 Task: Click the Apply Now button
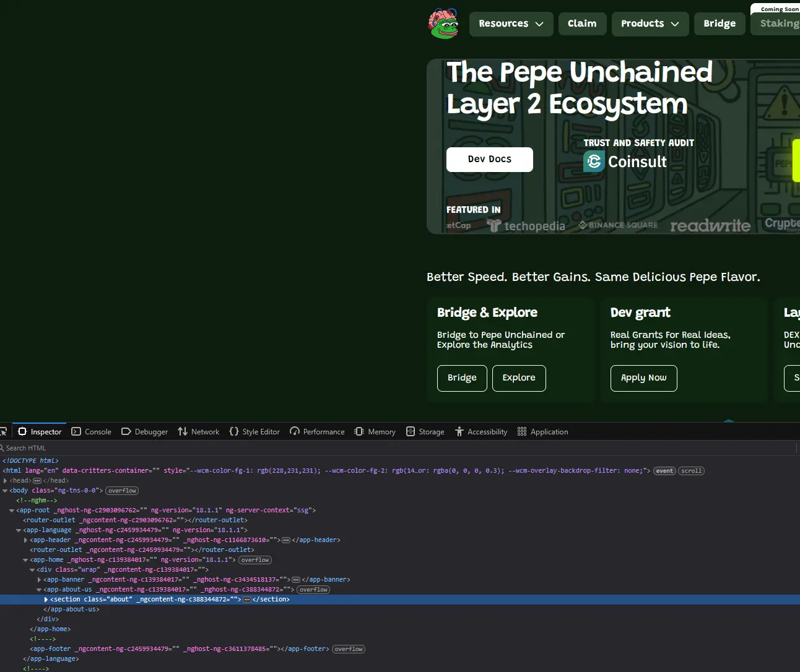coord(644,378)
